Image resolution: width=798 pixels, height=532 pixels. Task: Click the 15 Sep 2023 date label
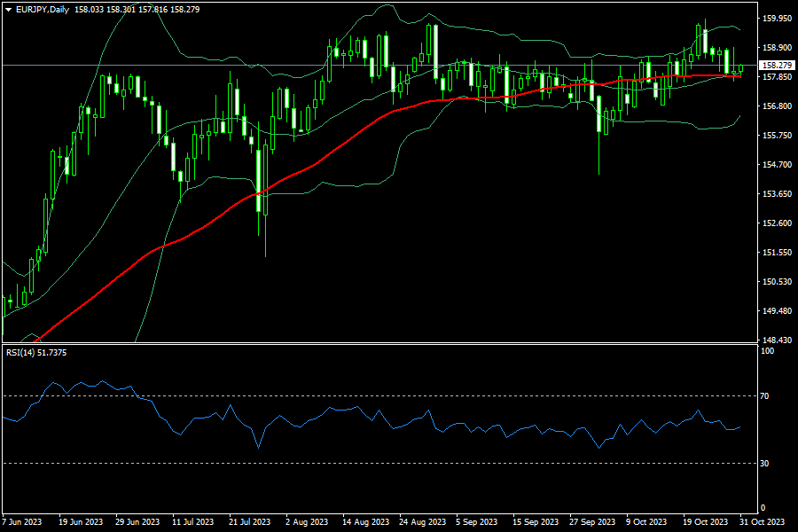(536, 522)
